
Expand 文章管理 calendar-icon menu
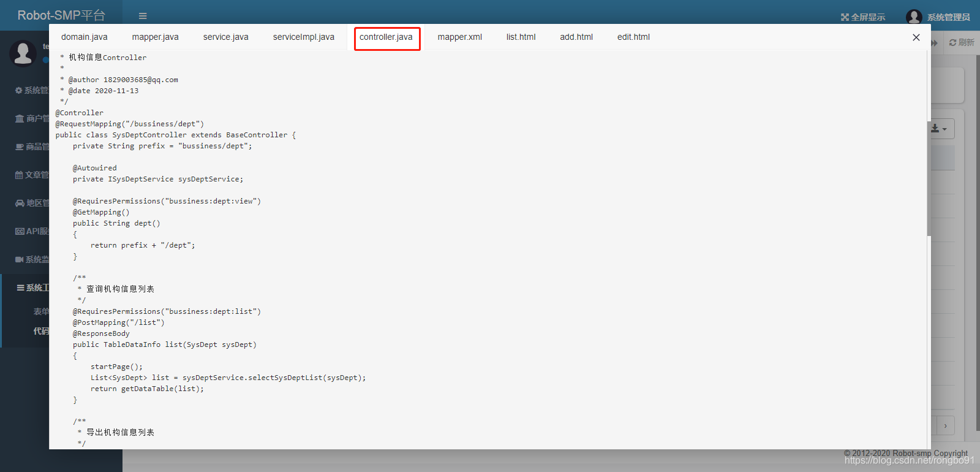coord(31,175)
